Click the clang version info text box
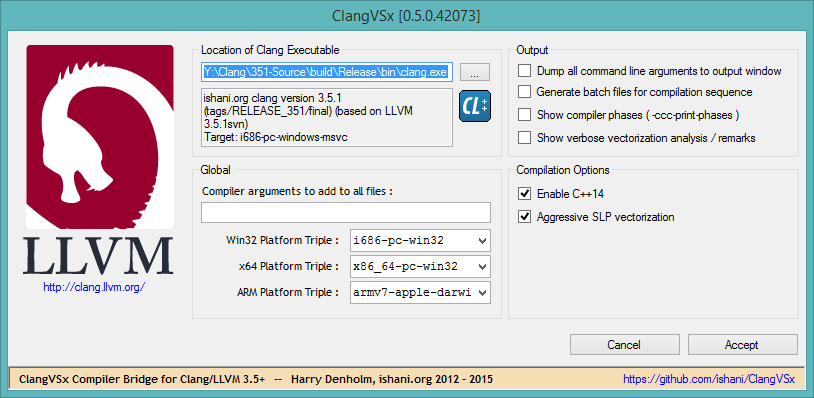This screenshot has height=398, width=814. click(x=327, y=117)
